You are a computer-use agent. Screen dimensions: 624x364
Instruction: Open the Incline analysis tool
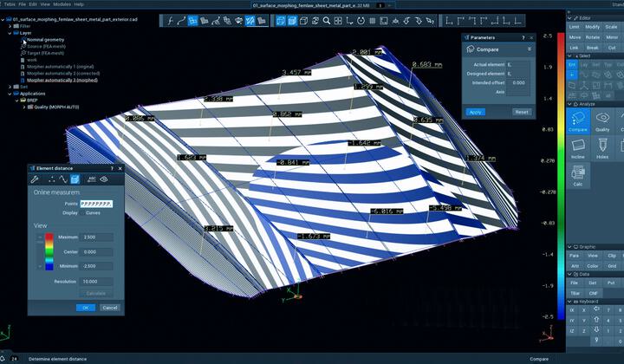[578, 148]
